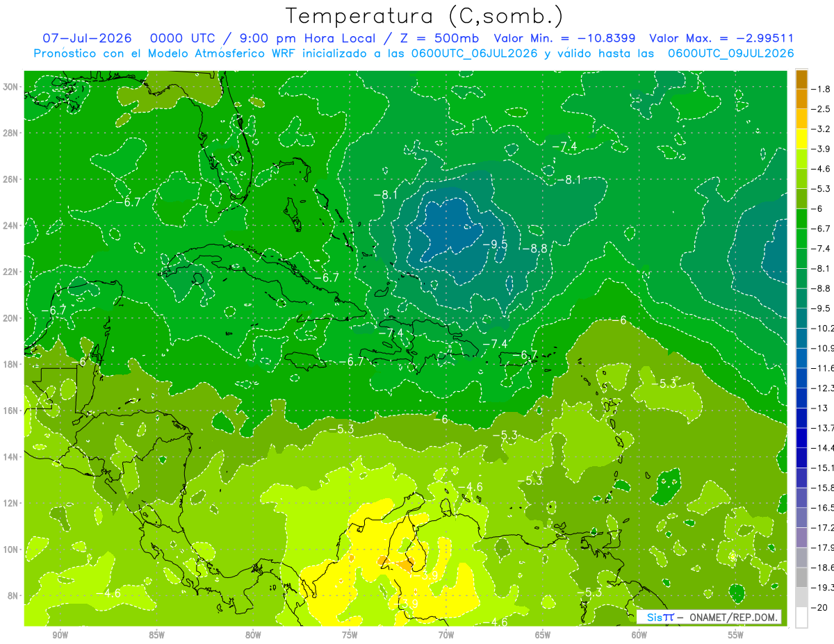Click the -19.3 color scale label
Viewport: 834px width, 644px height.
[x=821, y=588]
